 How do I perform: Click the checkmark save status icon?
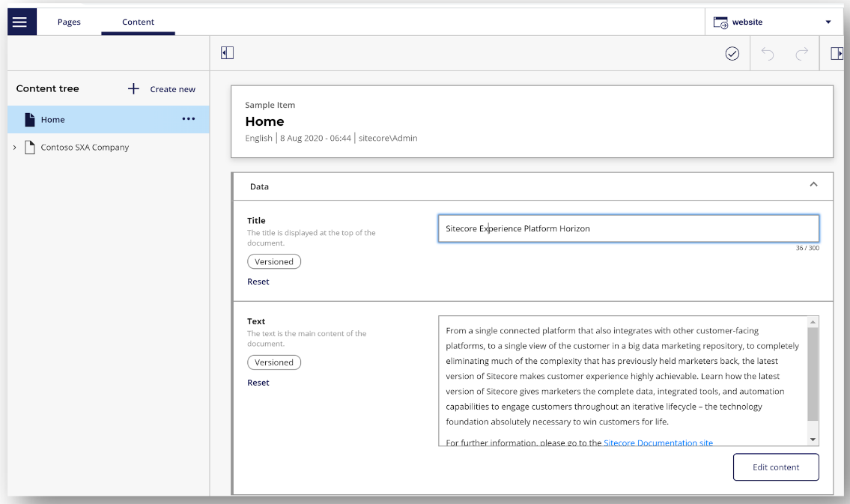tap(732, 54)
